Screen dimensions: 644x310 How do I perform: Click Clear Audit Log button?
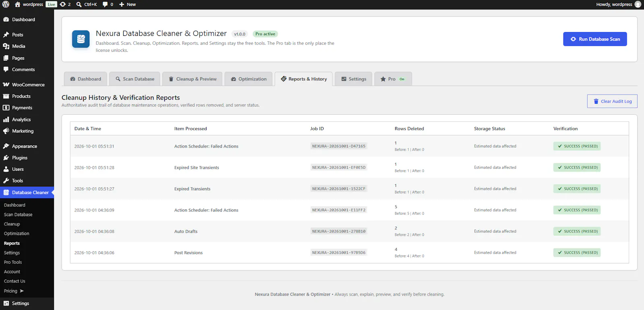612,101
